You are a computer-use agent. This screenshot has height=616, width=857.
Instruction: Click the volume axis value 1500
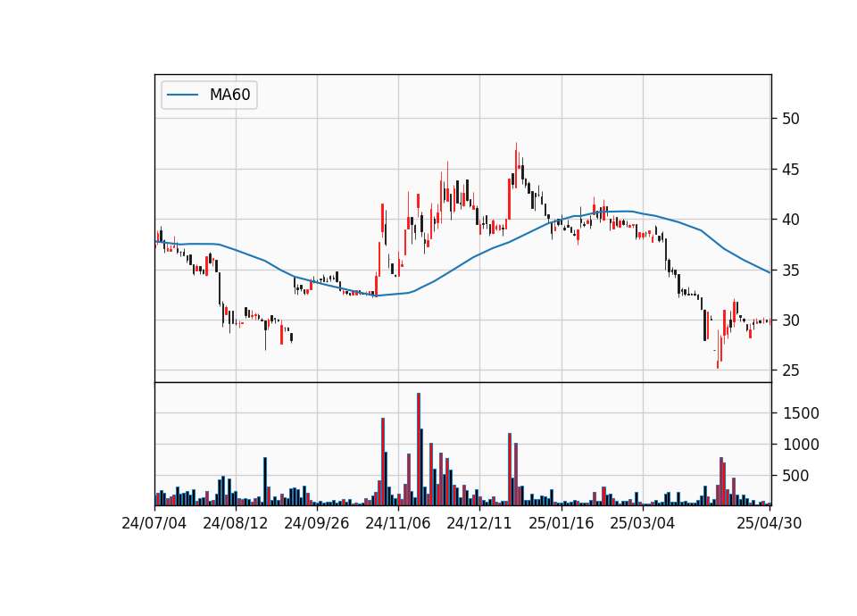[801, 413]
